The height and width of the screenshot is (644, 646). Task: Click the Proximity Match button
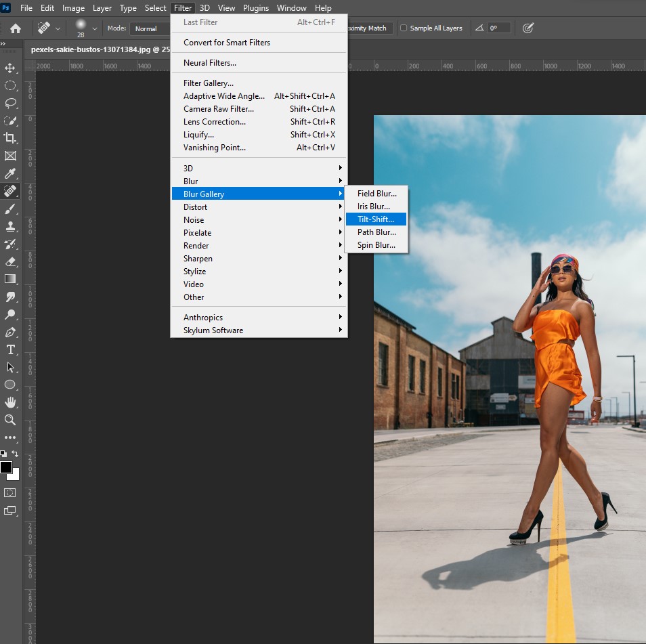tap(369, 28)
